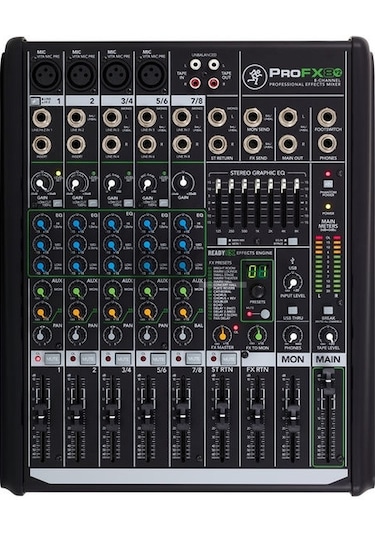Mute the ST RTN channel
The width and height of the screenshot is (375, 535).
click(229, 359)
